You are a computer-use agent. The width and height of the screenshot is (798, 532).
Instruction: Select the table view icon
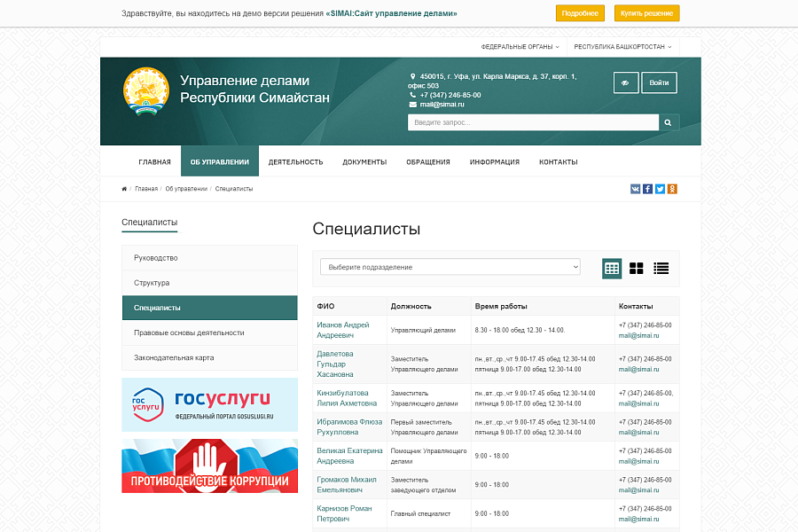(612, 268)
